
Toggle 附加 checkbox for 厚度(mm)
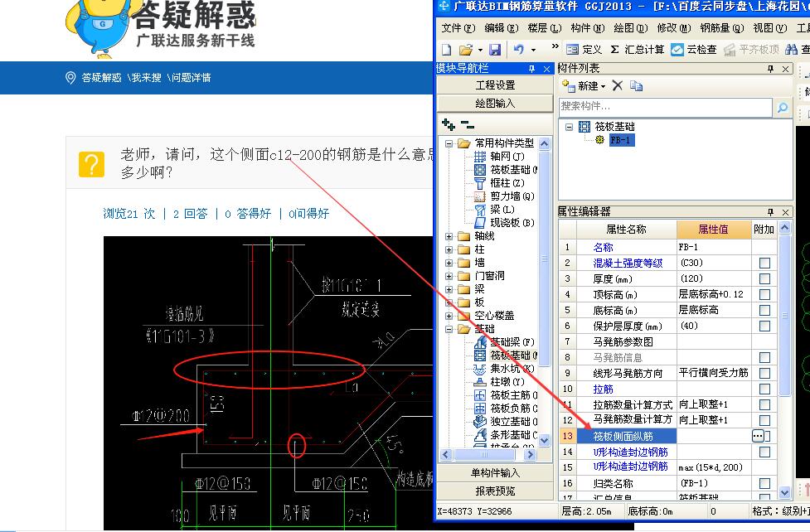tap(764, 279)
